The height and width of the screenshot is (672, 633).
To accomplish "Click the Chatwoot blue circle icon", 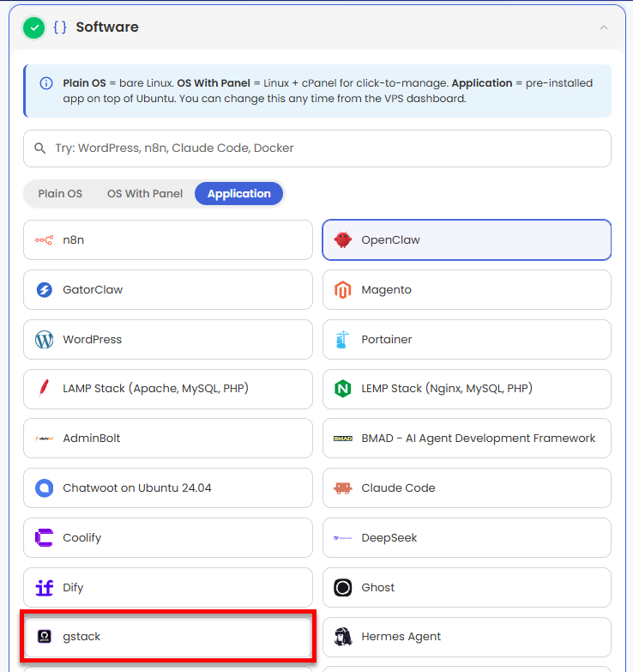I will point(44,487).
